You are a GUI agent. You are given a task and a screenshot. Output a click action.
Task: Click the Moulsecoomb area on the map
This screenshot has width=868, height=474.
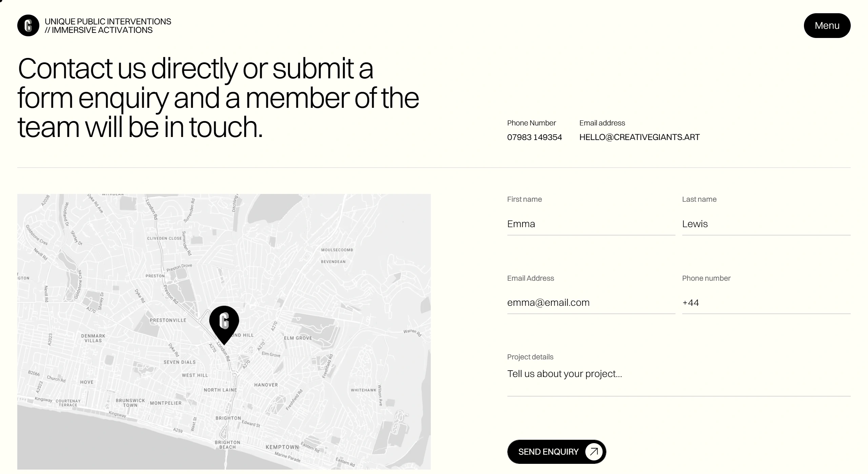pos(337,250)
